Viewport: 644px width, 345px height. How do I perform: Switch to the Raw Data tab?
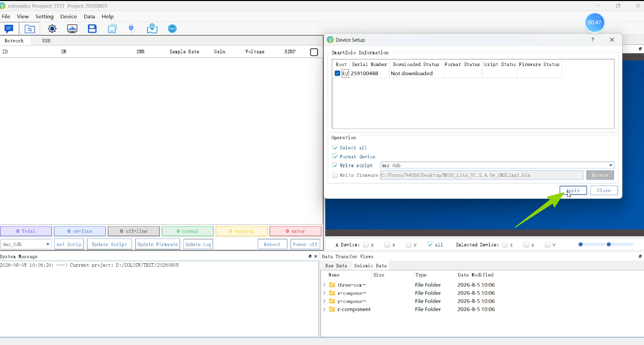coord(336,266)
